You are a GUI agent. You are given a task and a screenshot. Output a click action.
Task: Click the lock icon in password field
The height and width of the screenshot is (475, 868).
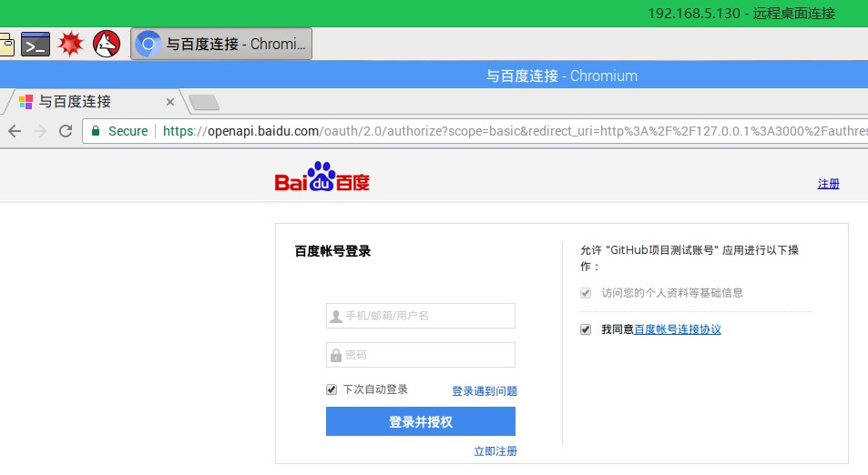tap(336, 355)
